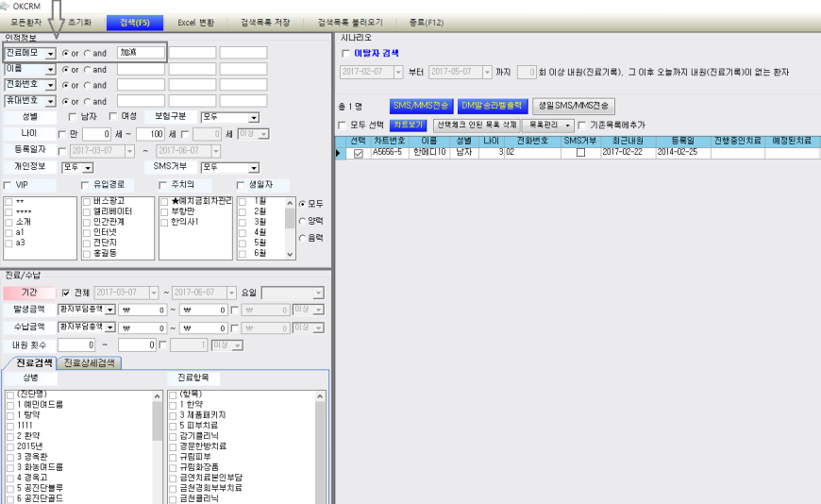
Task: Click 종료(F12) to exit
Action: (427, 23)
